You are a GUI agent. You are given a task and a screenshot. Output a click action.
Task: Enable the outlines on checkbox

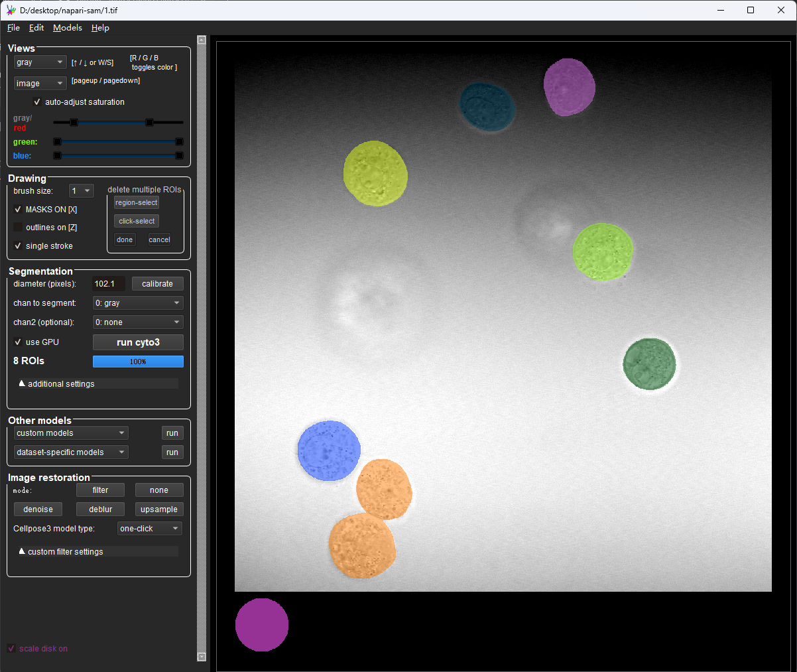[19, 228]
